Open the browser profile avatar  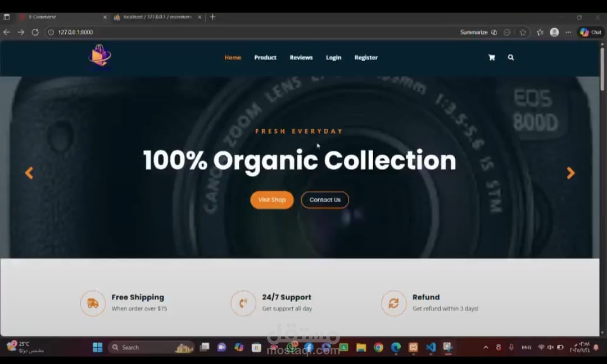tap(554, 32)
